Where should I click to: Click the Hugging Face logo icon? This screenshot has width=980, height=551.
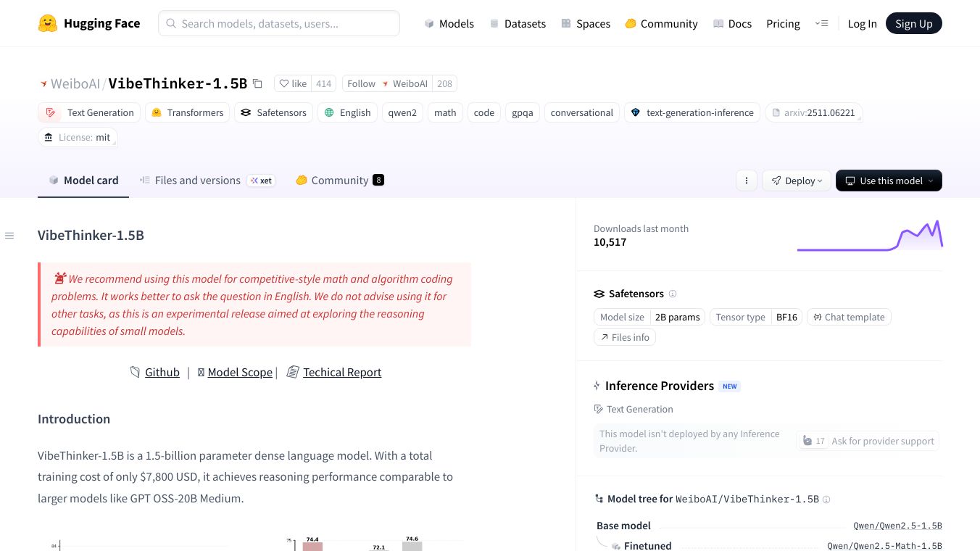[48, 24]
